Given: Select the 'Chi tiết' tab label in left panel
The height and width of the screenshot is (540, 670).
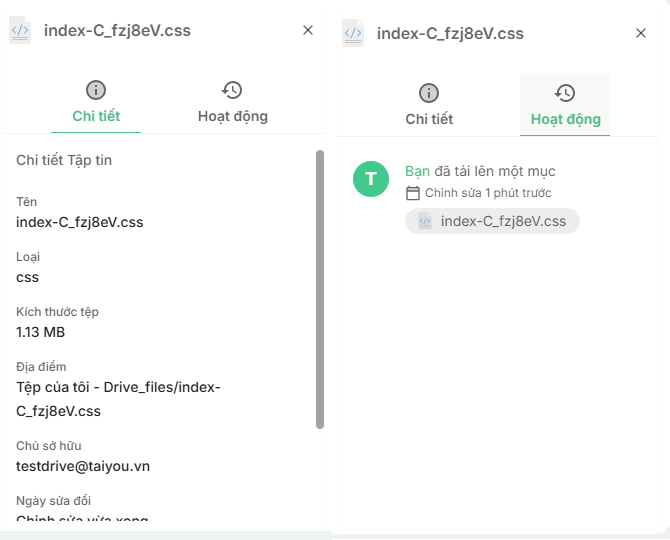Looking at the screenshot, I should pyautogui.click(x=96, y=116).
